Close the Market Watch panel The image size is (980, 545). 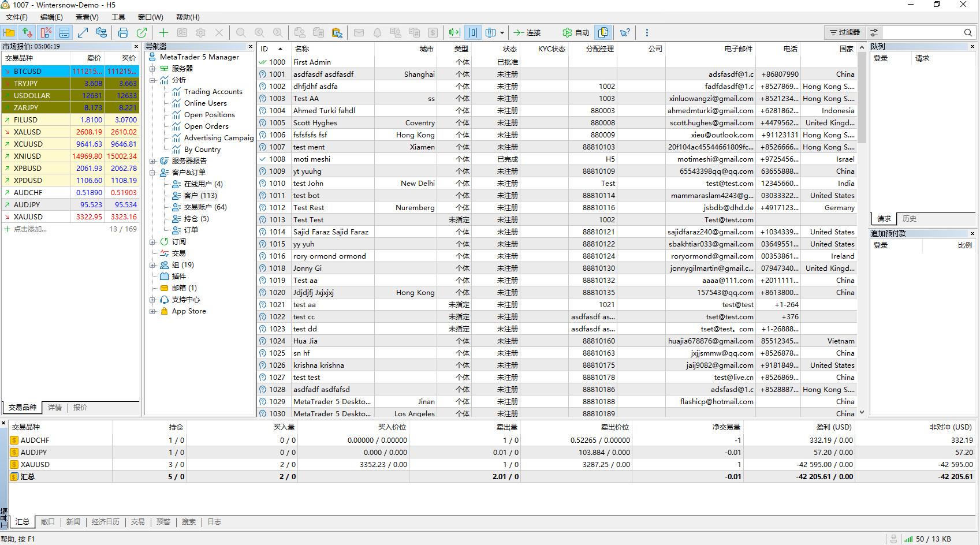click(x=136, y=46)
